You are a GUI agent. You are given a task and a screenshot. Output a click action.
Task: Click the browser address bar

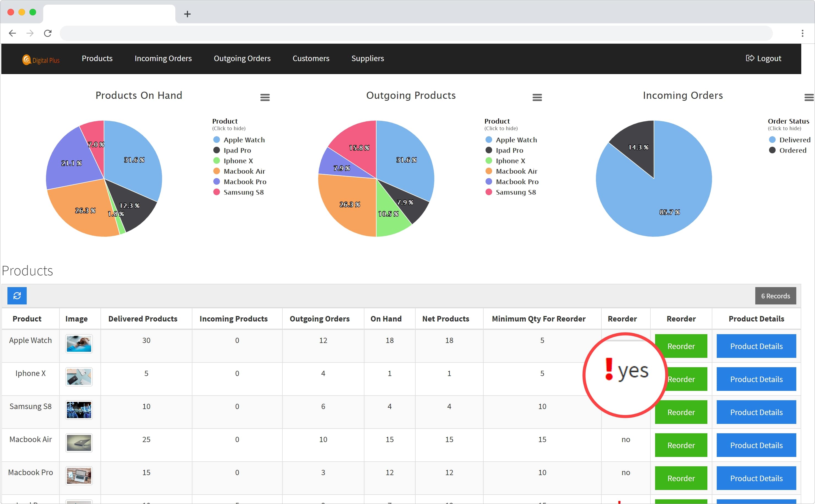(x=416, y=33)
